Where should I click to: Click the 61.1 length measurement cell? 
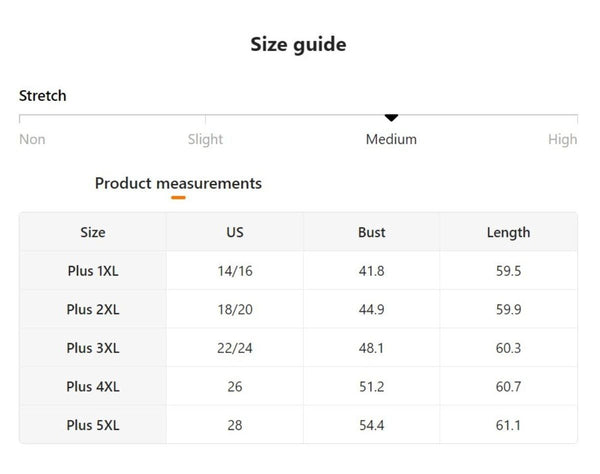pyautogui.click(x=508, y=425)
